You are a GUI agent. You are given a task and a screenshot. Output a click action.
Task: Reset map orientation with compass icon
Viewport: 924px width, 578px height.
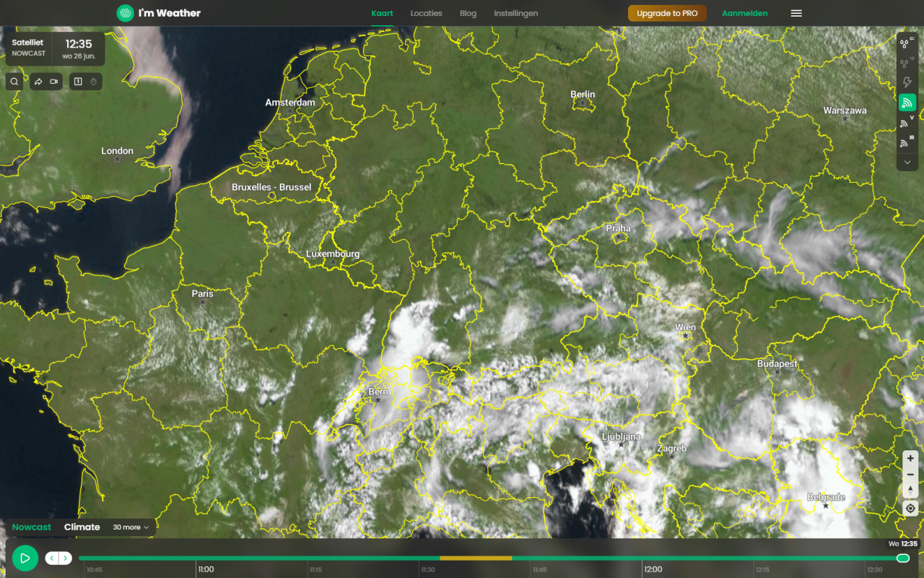click(910, 491)
